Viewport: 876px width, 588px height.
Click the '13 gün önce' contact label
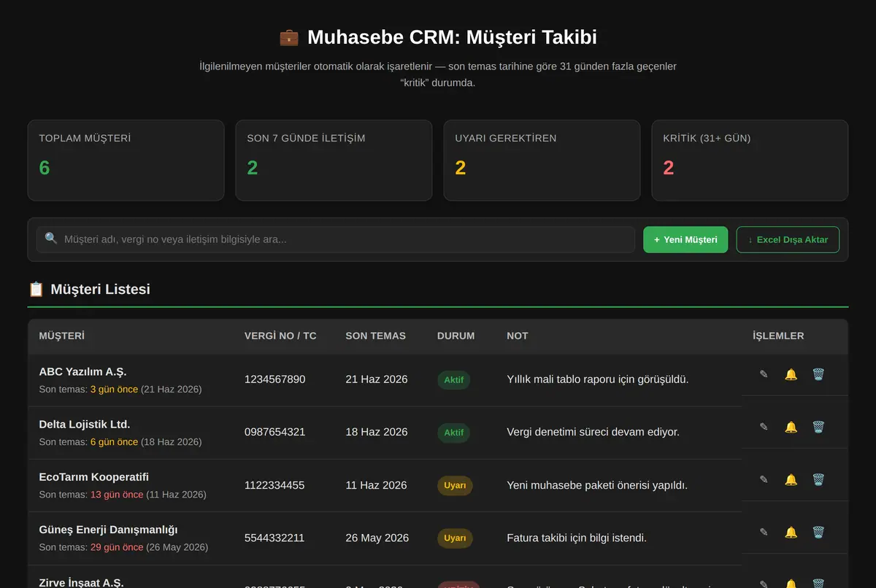pyautogui.click(x=117, y=495)
